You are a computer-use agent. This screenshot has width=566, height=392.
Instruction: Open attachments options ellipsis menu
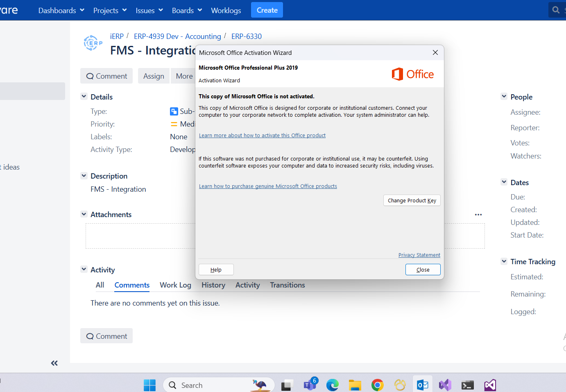click(x=478, y=215)
